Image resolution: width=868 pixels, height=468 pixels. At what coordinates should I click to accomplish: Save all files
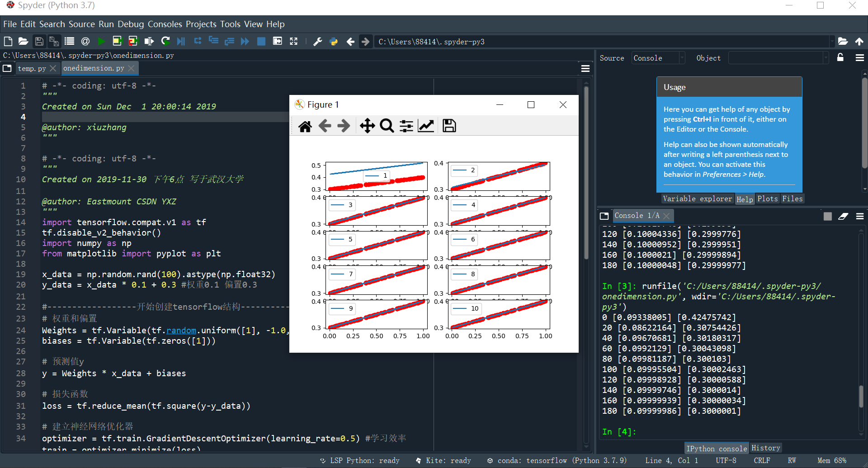point(54,42)
